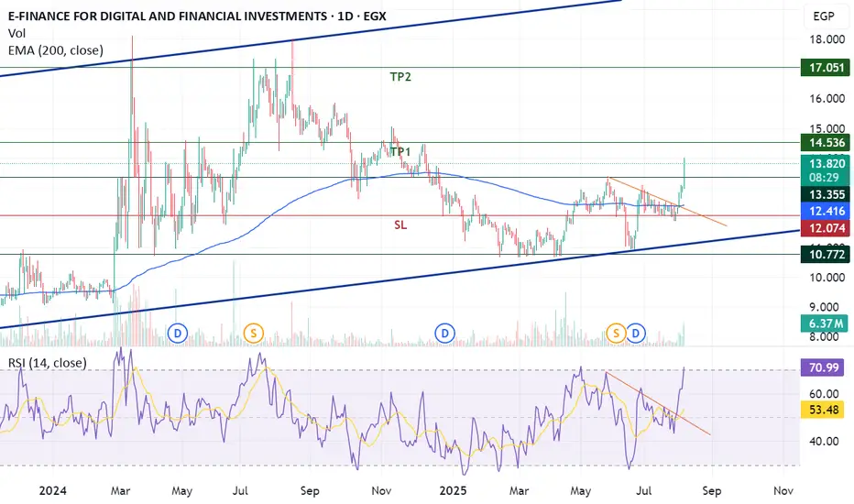Viewport: 854px width, 504px height.
Task: Click the 12.074 red stop-loss price label
Action: point(826,228)
